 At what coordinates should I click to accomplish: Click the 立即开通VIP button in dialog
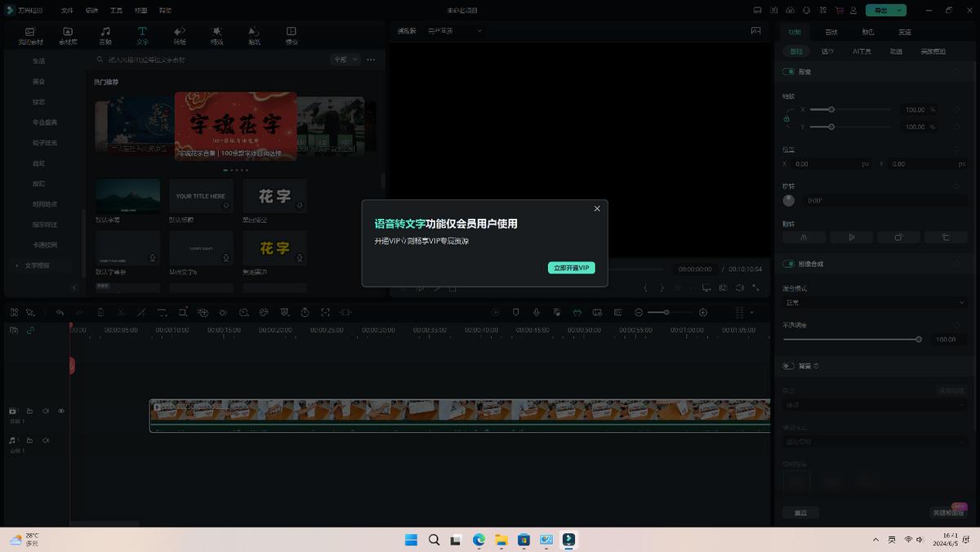(571, 268)
